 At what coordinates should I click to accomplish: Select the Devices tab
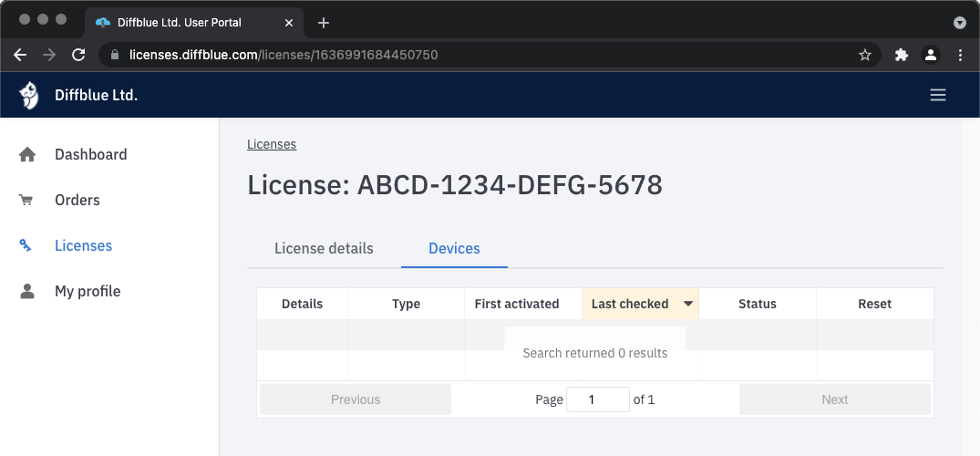[454, 248]
